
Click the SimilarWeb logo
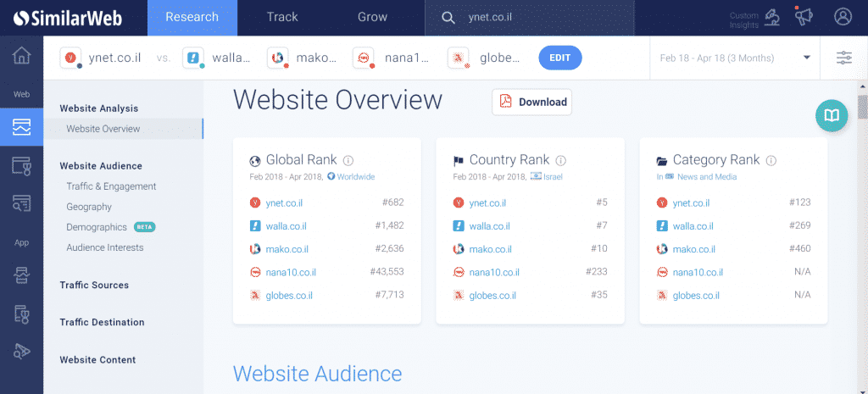click(x=68, y=18)
